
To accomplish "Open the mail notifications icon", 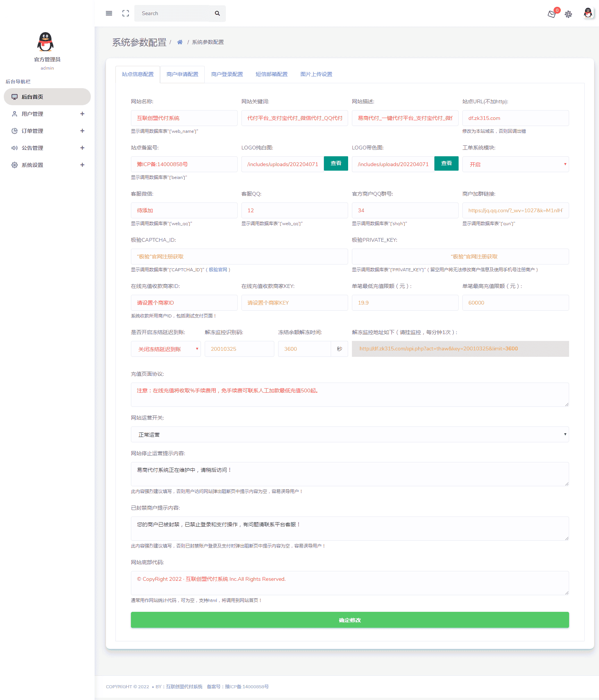I will coord(552,14).
